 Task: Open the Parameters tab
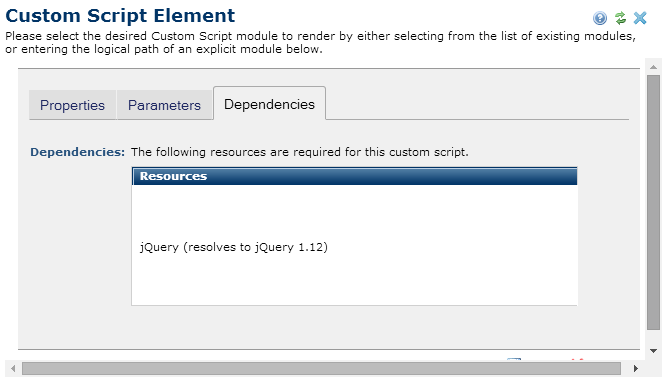tap(164, 105)
